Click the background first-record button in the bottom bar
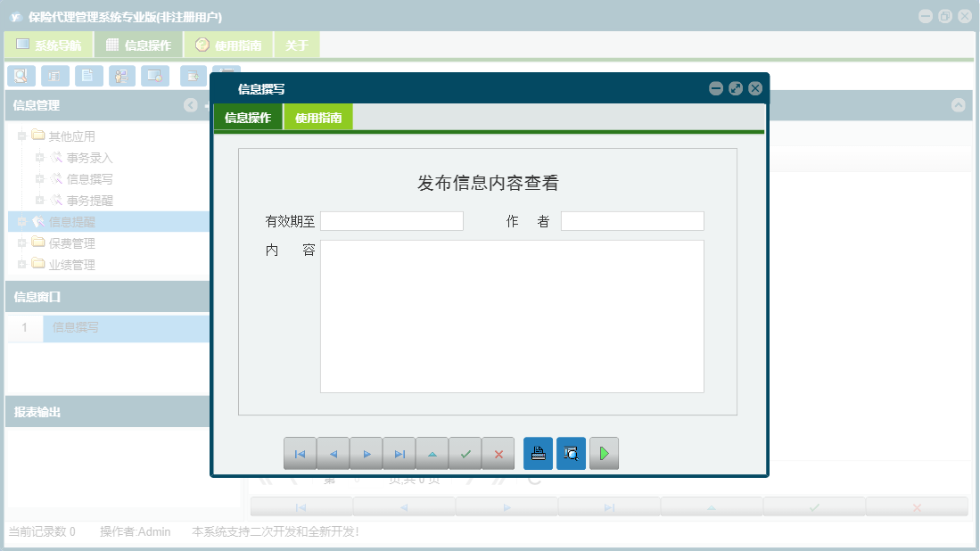 pyautogui.click(x=301, y=507)
